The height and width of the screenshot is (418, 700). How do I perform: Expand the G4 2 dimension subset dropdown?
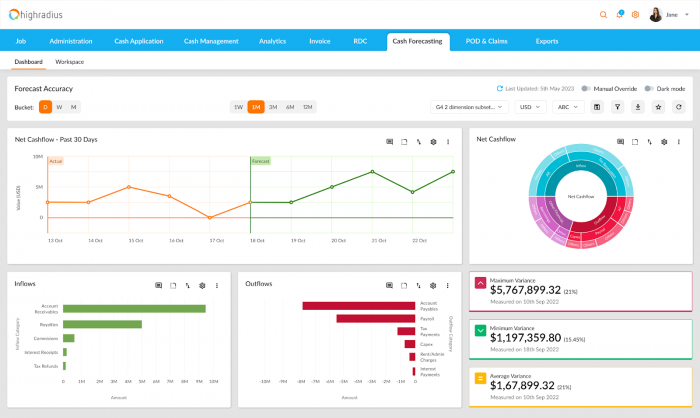469,106
